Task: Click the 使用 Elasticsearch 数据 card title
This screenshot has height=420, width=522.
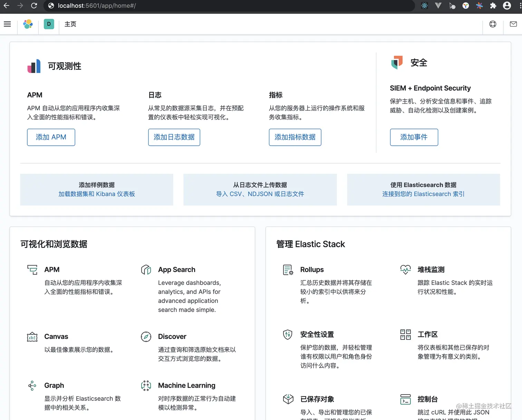Action: click(423, 185)
